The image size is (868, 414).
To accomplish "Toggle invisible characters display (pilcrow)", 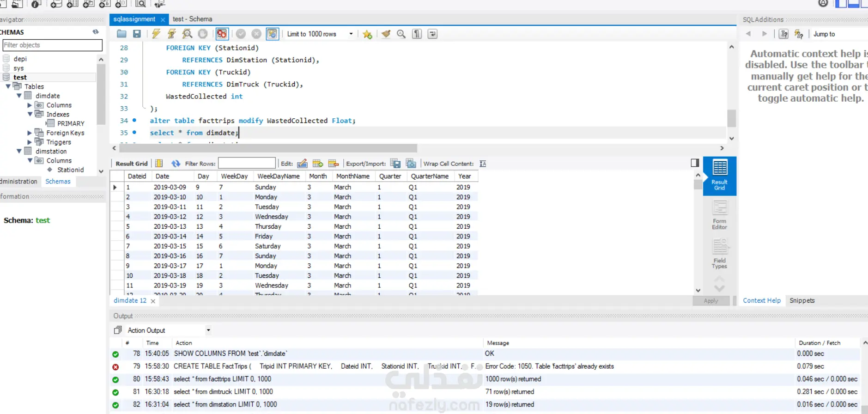I will tap(417, 34).
